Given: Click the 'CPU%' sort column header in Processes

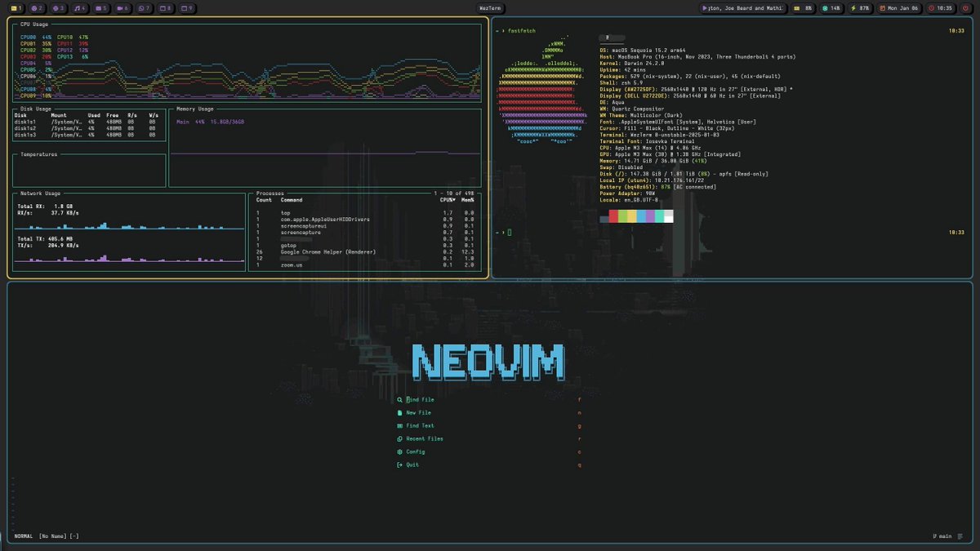Looking at the screenshot, I should point(448,199).
